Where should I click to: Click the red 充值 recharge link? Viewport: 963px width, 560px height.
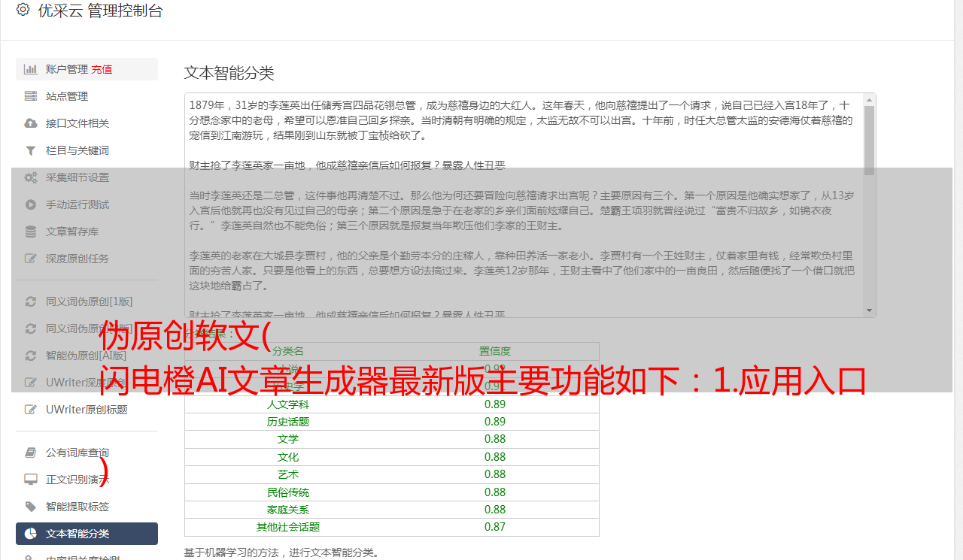coord(102,69)
